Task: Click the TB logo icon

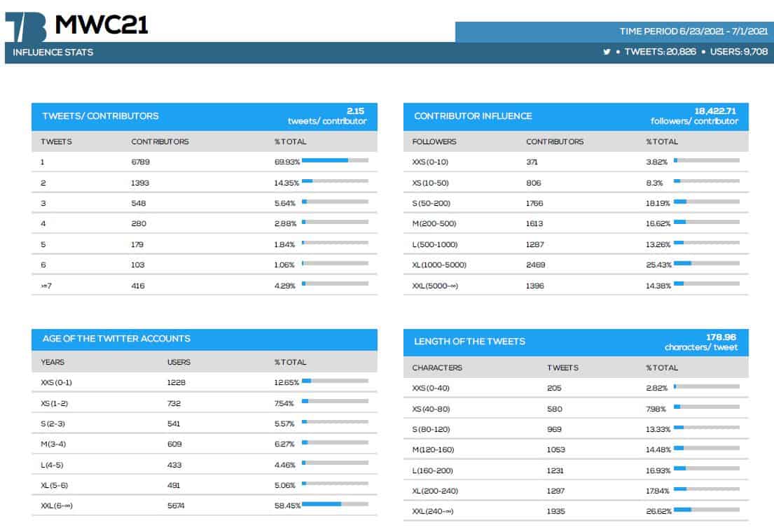Action: coord(26,27)
